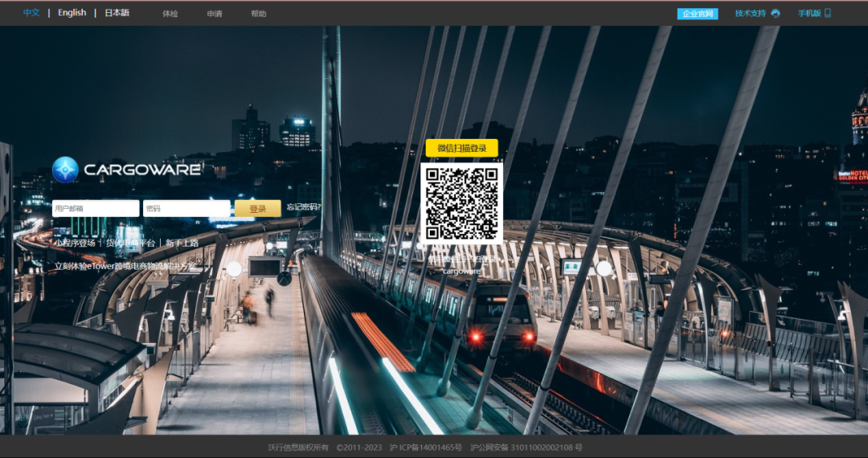This screenshot has height=458, width=868.
Task: Click the WeChat login QR code
Action: [461, 203]
